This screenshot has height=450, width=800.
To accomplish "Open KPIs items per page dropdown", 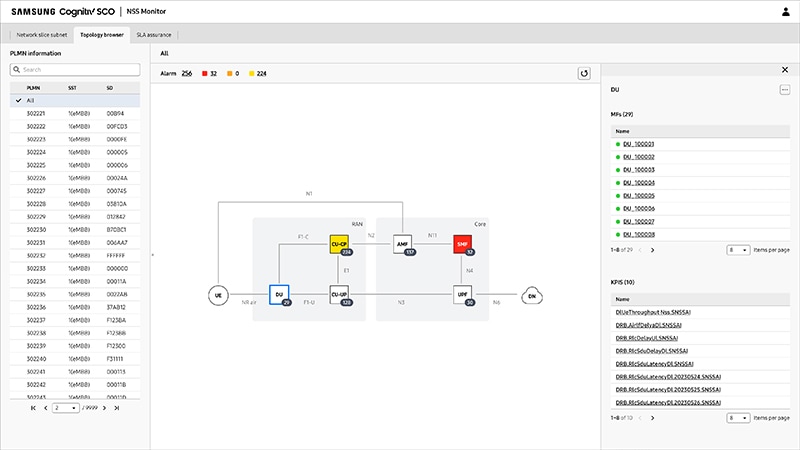I will click(738, 418).
